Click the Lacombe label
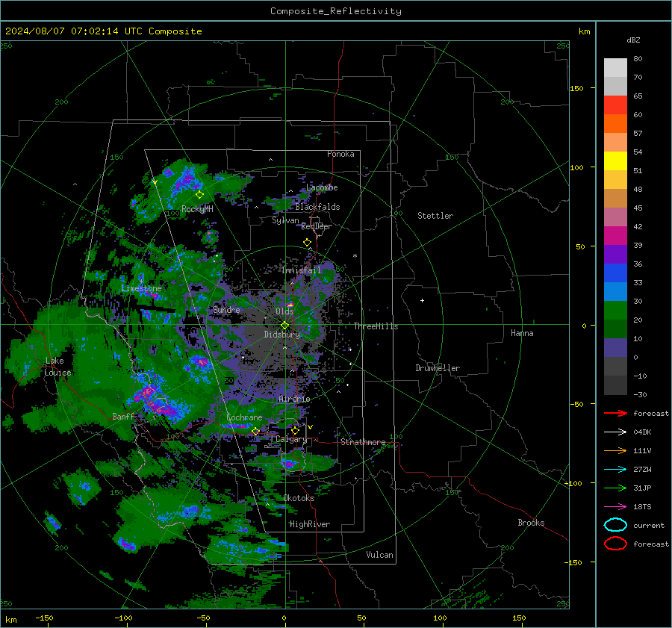 322,187
